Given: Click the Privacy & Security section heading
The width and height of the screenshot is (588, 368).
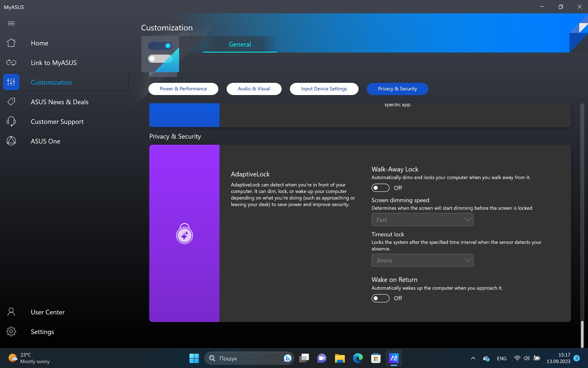Looking at the screenshot, I should [175, 136].
